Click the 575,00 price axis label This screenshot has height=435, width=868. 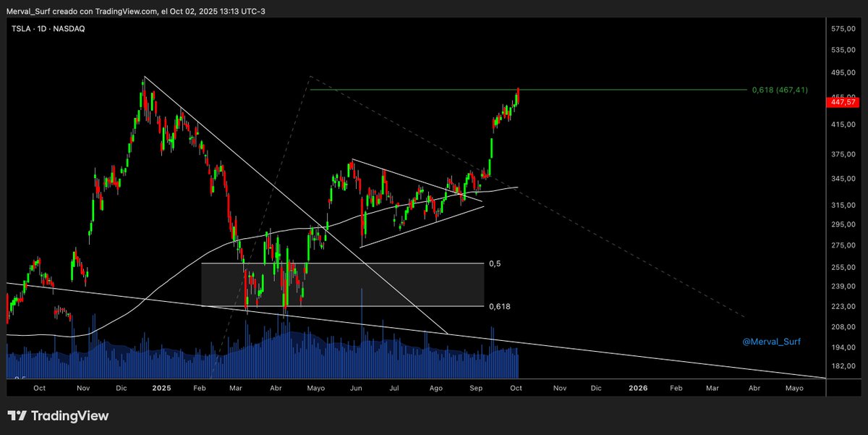[x=844, y=28]
